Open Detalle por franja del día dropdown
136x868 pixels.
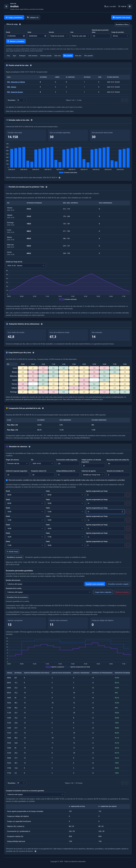26,266
